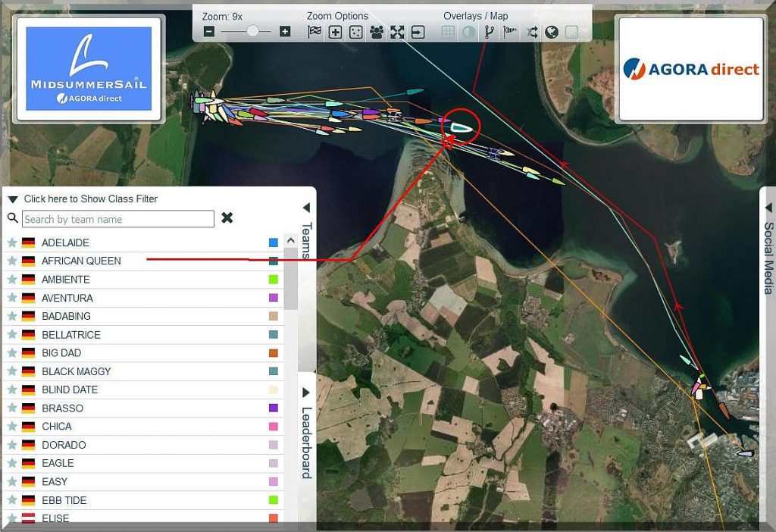Click the globe map type icon
The image size is (776, 532).
(552, 32)
